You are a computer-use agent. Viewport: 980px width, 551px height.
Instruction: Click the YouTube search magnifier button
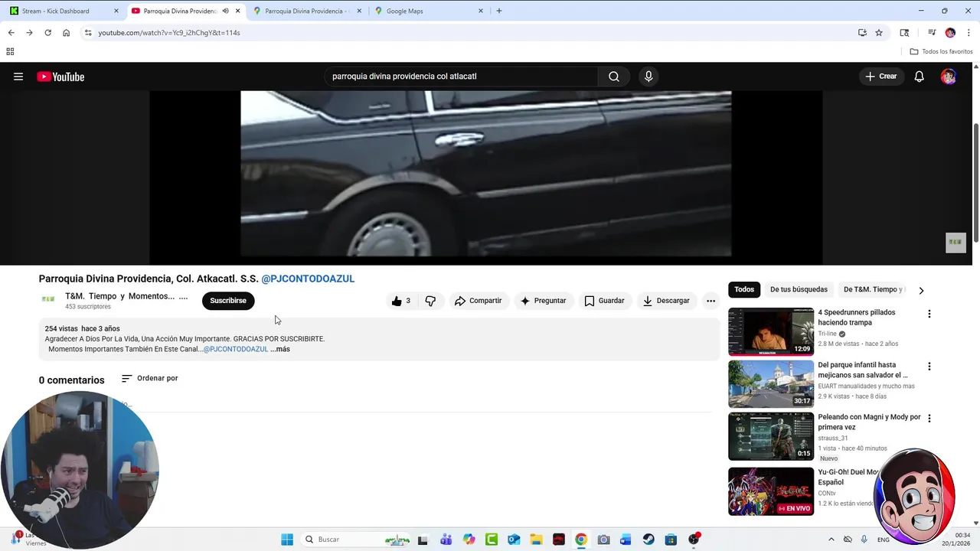coord(614,77)
